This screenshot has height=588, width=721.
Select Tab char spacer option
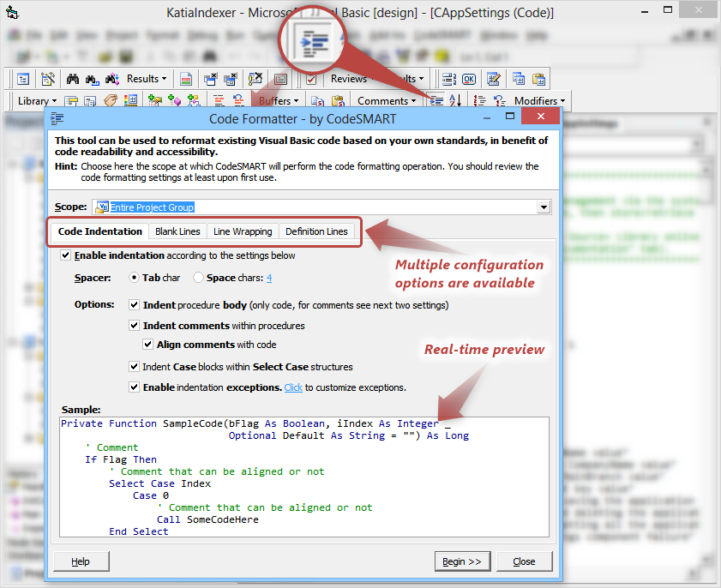coord(134,278)
